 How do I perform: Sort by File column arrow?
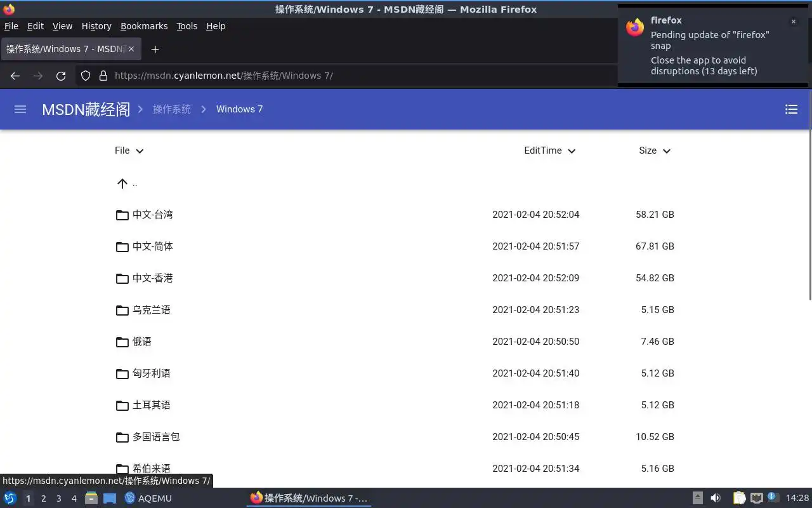[140, 151]
